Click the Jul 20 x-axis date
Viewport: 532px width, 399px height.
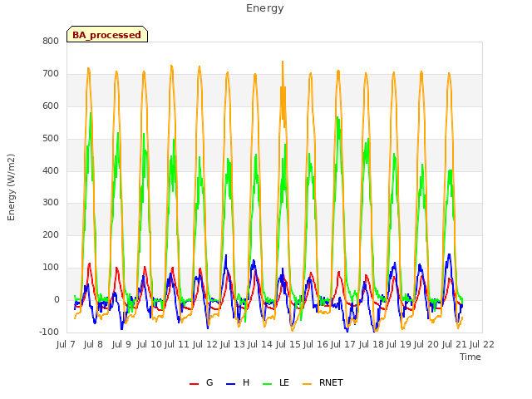tap(426, 344)
